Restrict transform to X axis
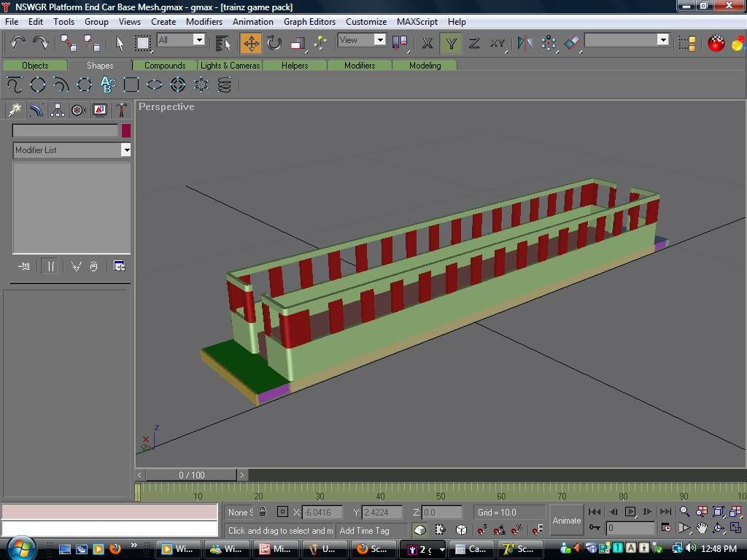The image size is (747, 560). point(427,43)
